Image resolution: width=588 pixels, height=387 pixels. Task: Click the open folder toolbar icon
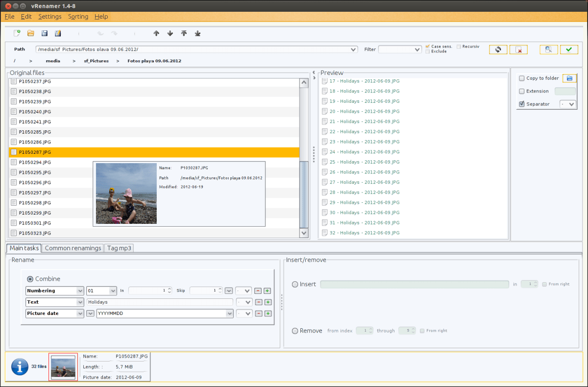point(30,33)
